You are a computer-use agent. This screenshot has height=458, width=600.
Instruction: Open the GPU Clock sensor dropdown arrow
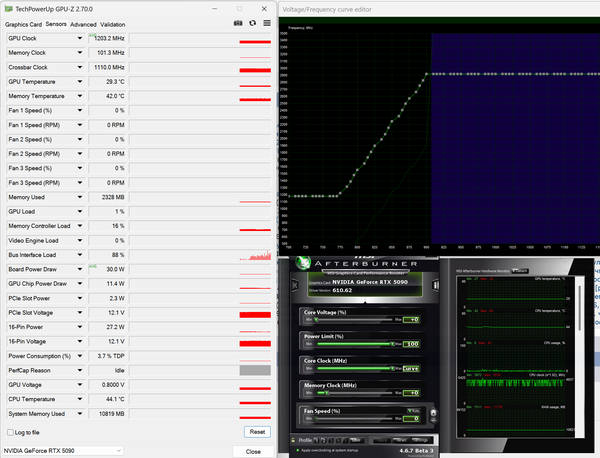[80, 38]
